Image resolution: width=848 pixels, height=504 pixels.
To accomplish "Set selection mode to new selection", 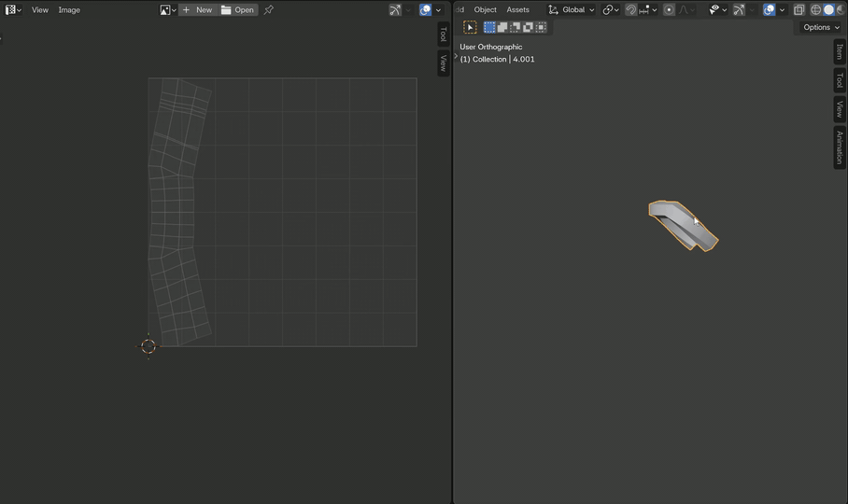I will pos(489,27).
